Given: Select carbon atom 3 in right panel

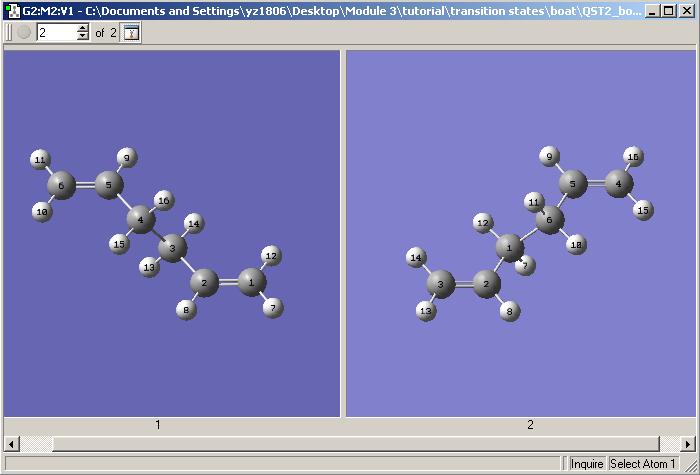Looking at the screenshot, I should (441, 284).
